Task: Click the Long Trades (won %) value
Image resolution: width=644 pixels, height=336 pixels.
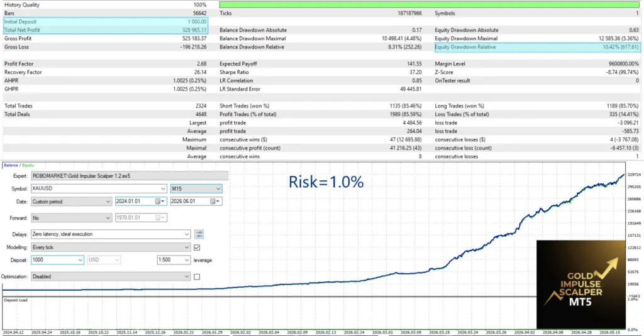Action: point(623,106)
